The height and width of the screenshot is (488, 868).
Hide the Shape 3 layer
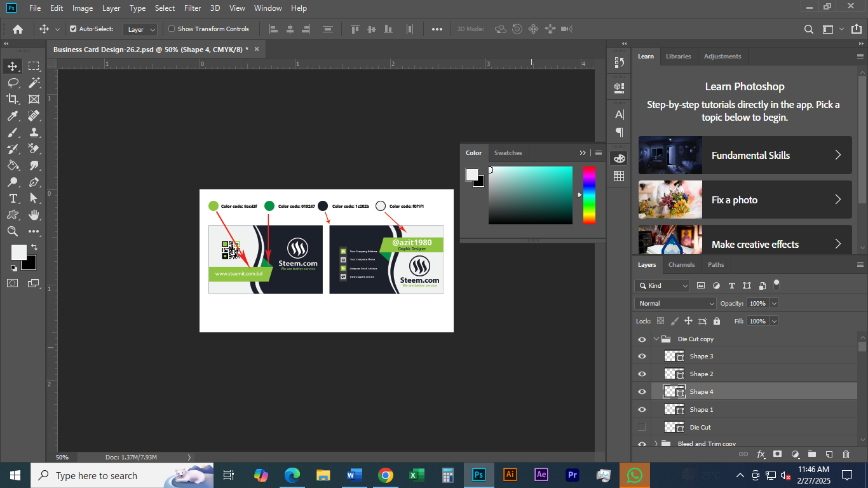tap(642, 356)
